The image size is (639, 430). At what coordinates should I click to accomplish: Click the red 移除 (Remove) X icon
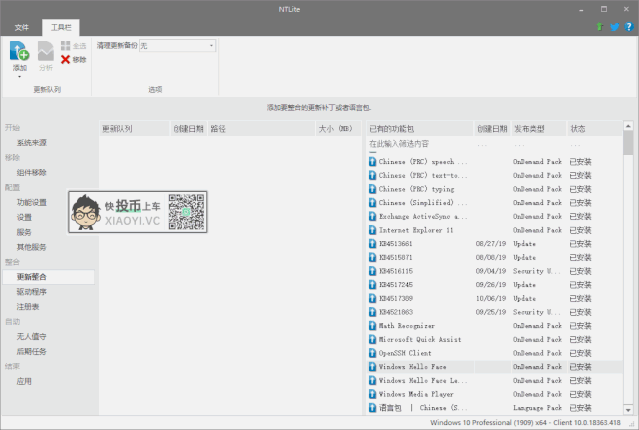pos(66,60)
